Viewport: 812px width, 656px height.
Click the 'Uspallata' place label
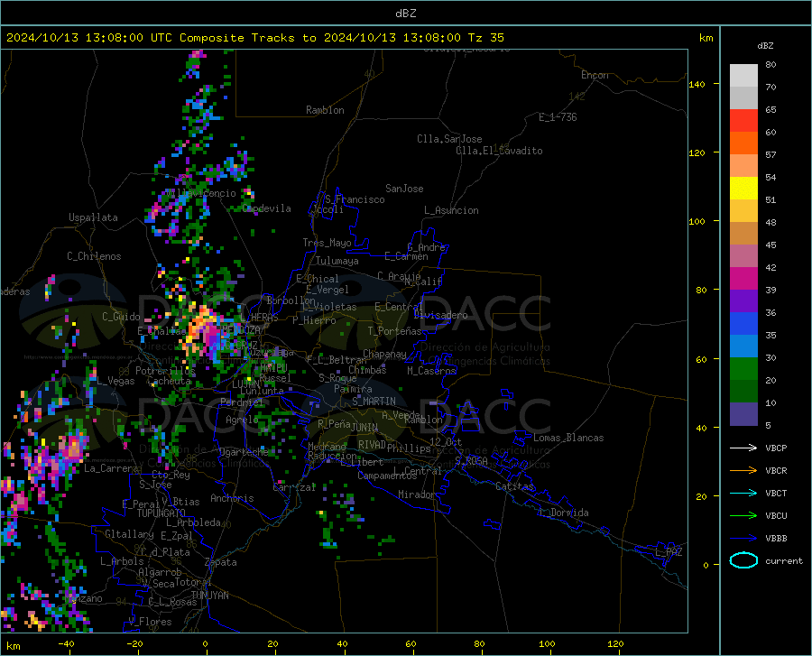(x=93, y=217)
